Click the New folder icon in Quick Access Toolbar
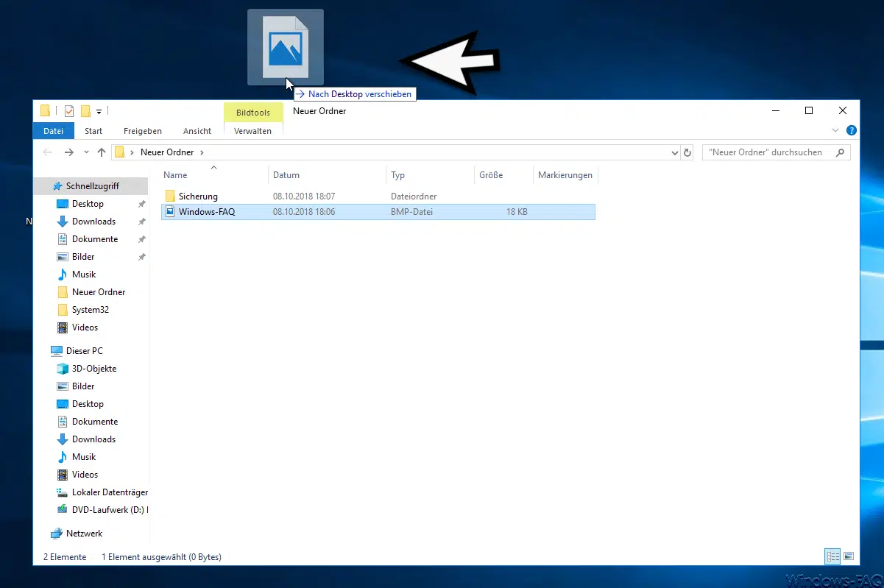 (x=85, y=111)
